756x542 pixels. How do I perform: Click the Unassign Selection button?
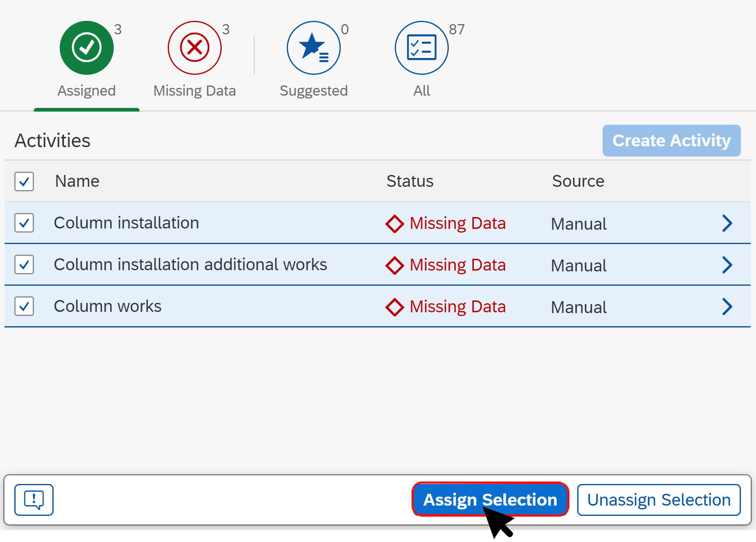click(659, 499)
